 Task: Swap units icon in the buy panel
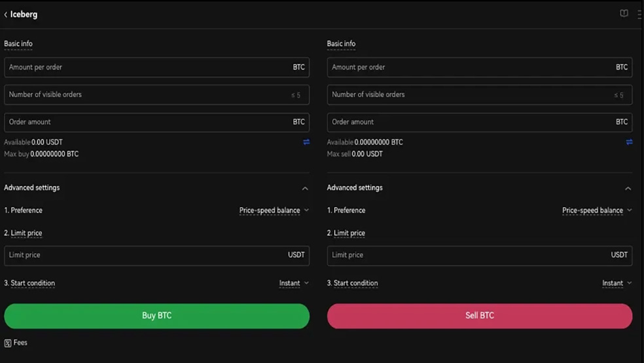pos(306,142)
